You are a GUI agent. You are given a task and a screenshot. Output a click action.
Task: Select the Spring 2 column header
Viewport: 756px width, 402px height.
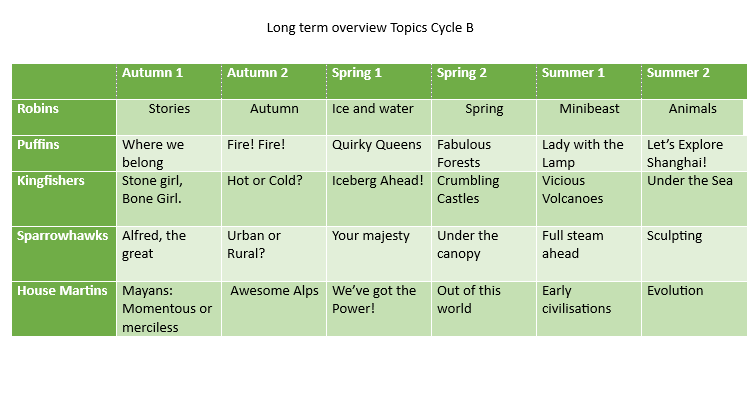click(461, 73)
